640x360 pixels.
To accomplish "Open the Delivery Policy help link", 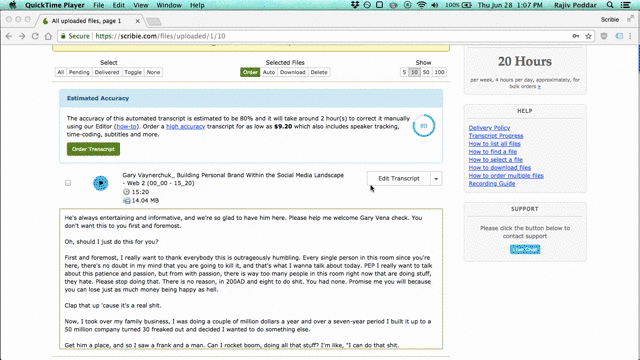I will point(489,128).
